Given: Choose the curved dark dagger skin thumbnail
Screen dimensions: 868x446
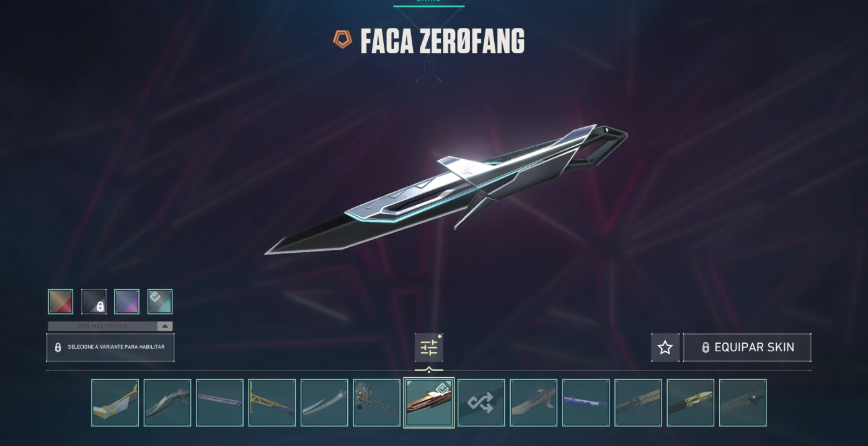Looking at the screenshot, I should coord(167,403).
